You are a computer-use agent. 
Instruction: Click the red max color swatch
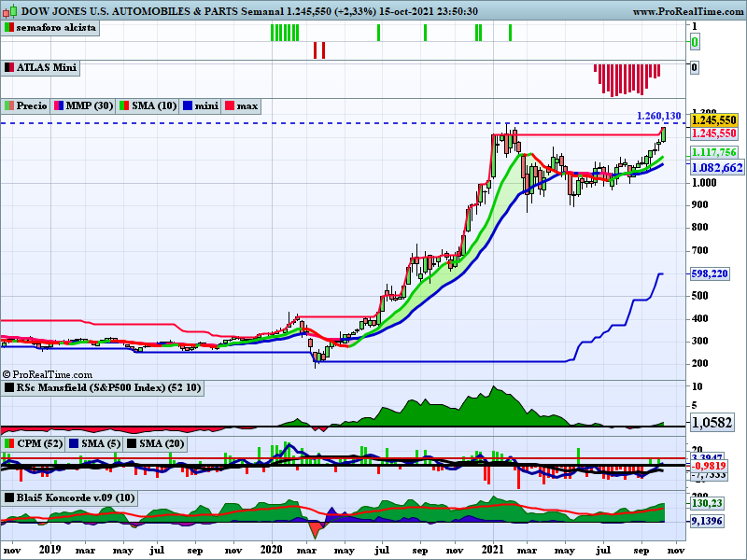tap(230, 105)
